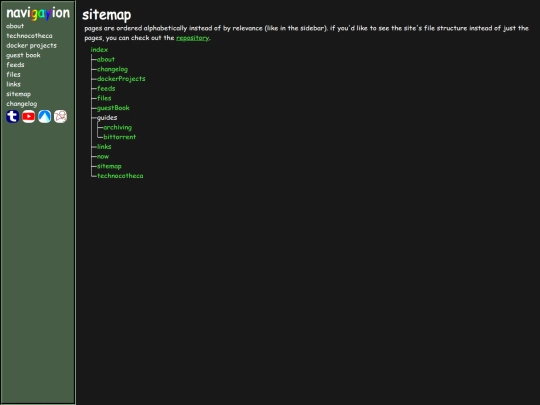Screen dimensions: 540x405
Task: Click the rainbow navigation heading
Action: point(38,13)
